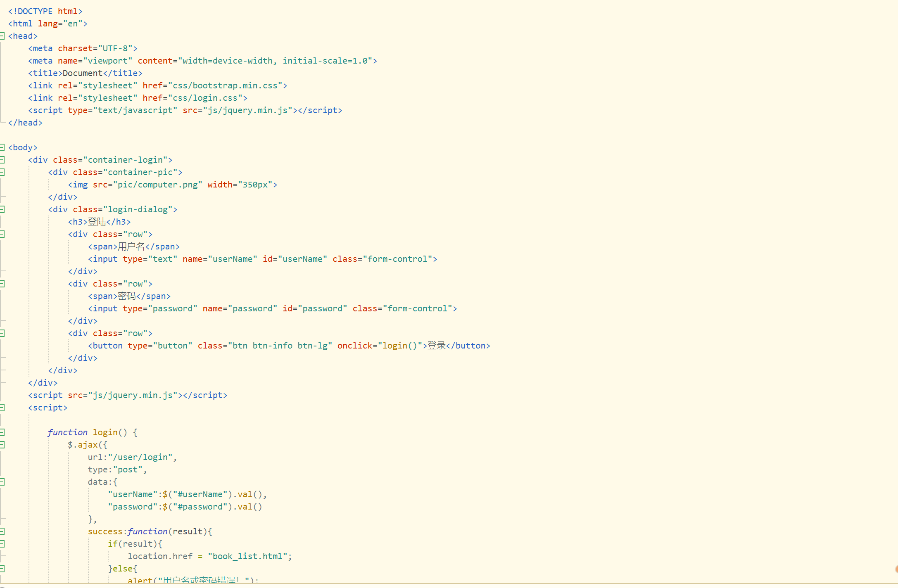This screenshot has width=898, height=588.
Task: Fold the if(result) block
Action: click(2, 544)
